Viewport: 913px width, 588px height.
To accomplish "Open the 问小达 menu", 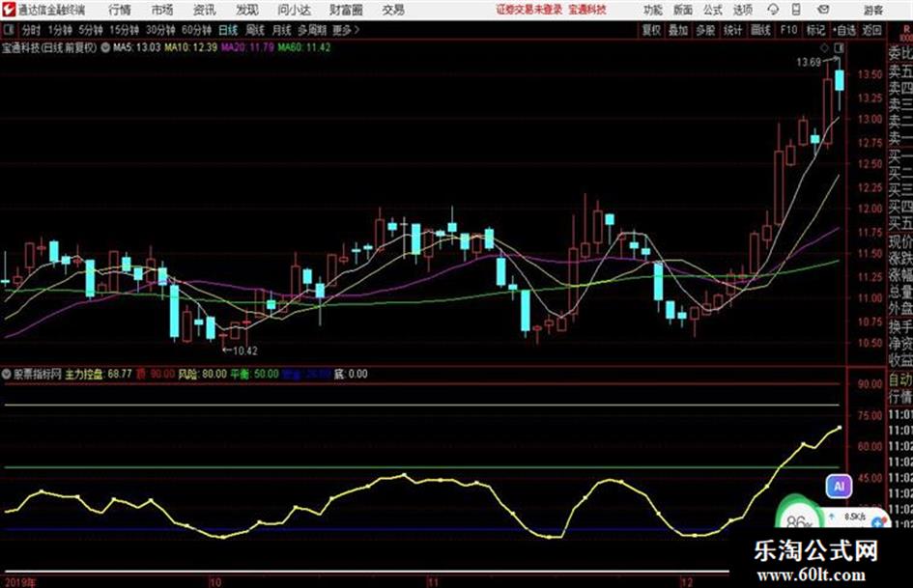I will click(x=294, y=10).
